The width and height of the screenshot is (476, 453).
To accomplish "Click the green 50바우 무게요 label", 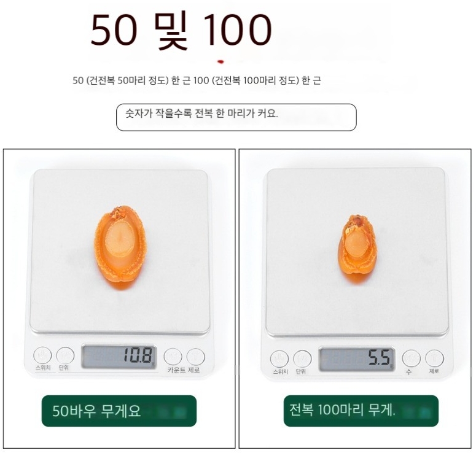I will tap(119, 411).
